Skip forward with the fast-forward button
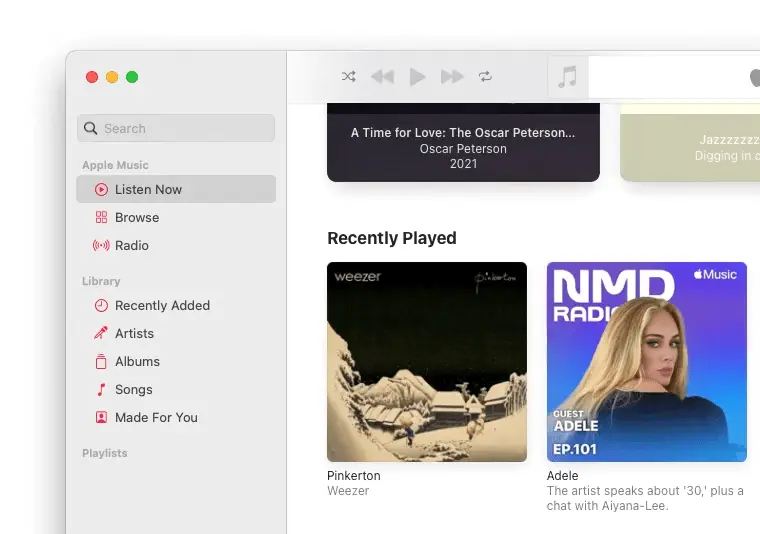The image size is (760, 534). pyautogui.click(x=452, y=77)
